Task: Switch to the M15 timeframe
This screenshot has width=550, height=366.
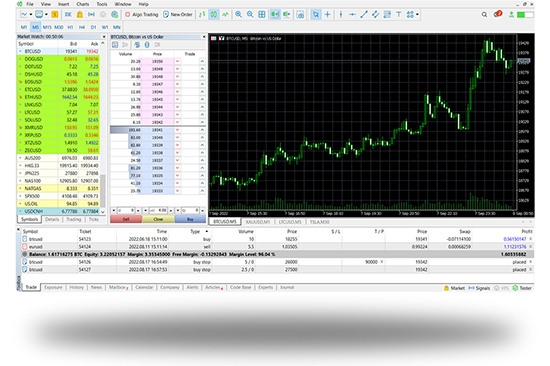Action: click(x=47, y=27)
